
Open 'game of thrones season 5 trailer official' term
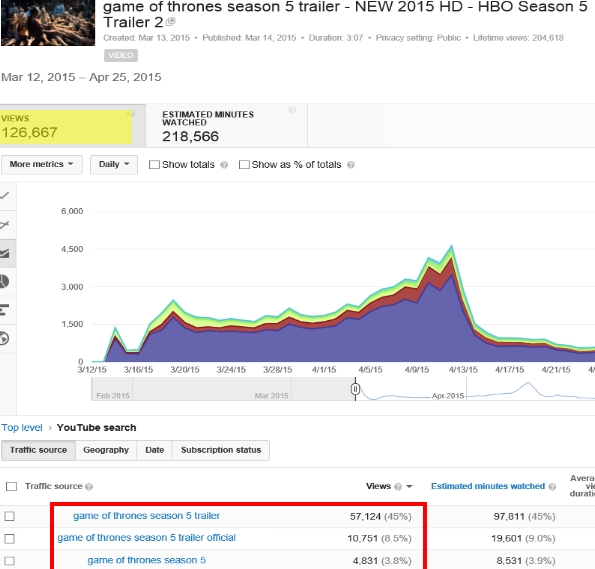(x=146, y=538)
